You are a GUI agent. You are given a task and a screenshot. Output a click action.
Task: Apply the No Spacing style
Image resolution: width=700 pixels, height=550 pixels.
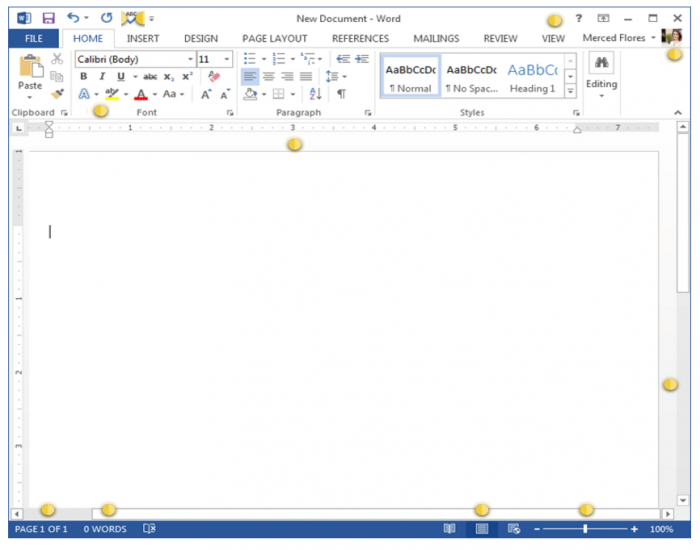471,77
